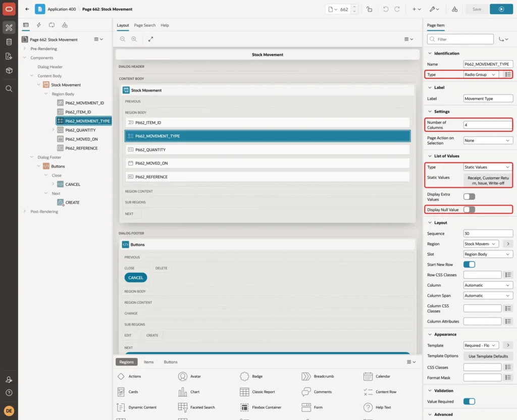The width and height of the screenshot is (517, 420).
Task: Expand the layout pane to full view
Action: (150, 39)
